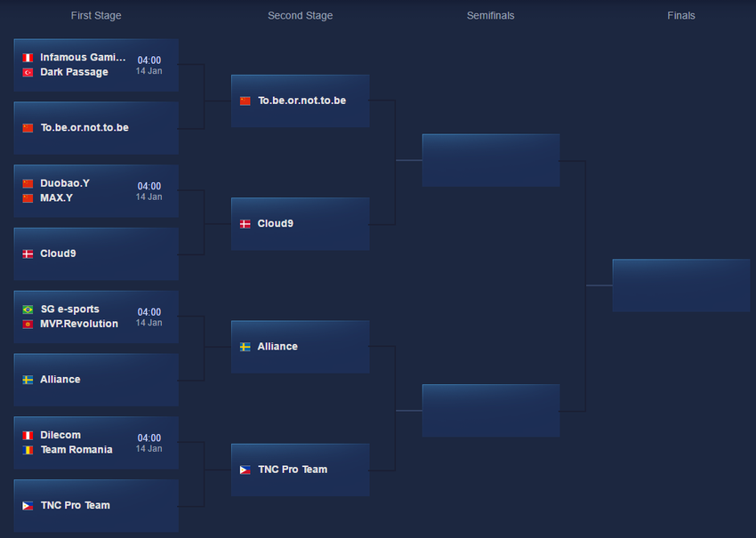The height and width of the screenshot is (538, 756).
Task: Click the Brazil flag beside SG e-sports
Action: (28, 309)
